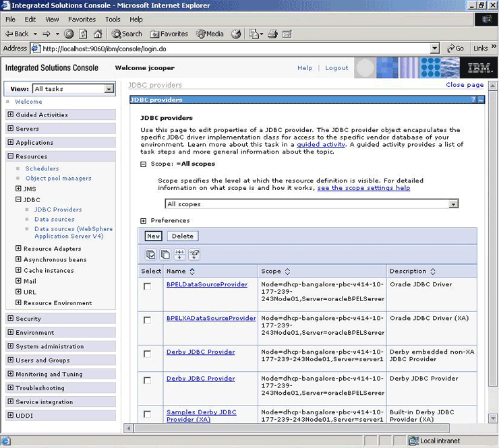The width and height of the screenshot is (499, 448).
Task: Expand the Preferences section
Action: 144,221
